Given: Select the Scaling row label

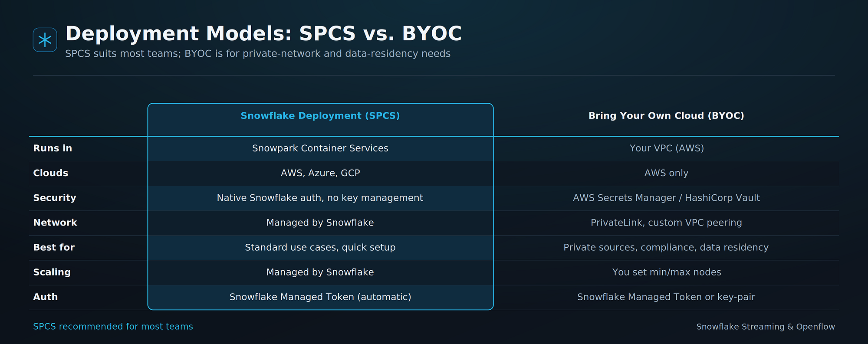Looking at the screenshot, I should (52, 272).
